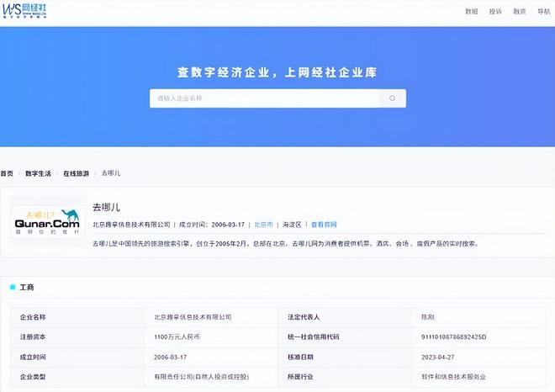Click the 北京市 location link
The width and height of the screenshot is (555, 392).
[263, 225]
